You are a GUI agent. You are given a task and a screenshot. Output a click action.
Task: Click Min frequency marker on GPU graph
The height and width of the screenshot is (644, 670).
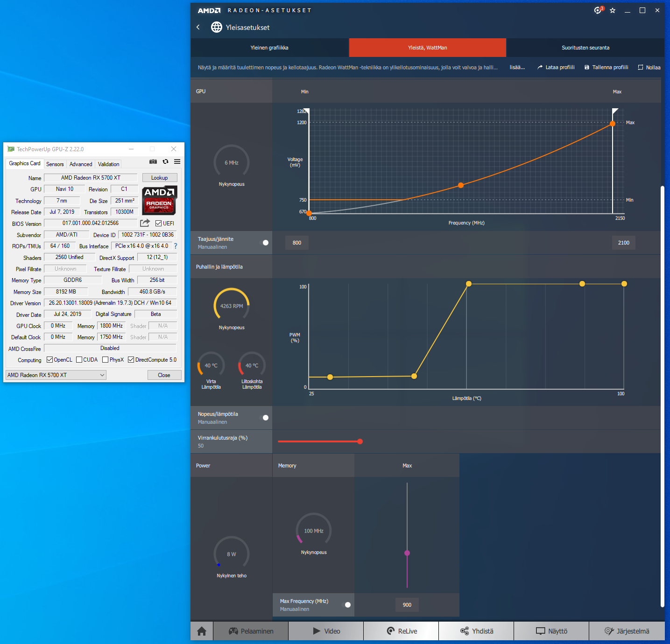coord(307,111)
